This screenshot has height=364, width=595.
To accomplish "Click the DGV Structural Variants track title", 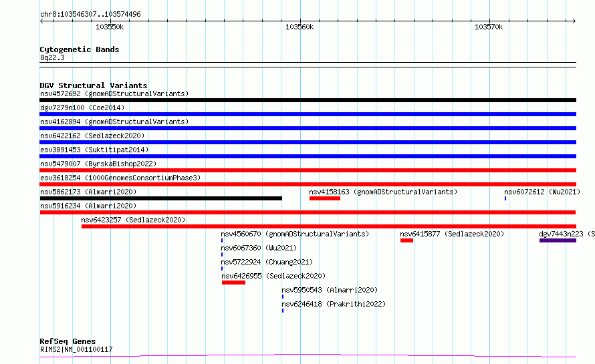I will 94,85.
